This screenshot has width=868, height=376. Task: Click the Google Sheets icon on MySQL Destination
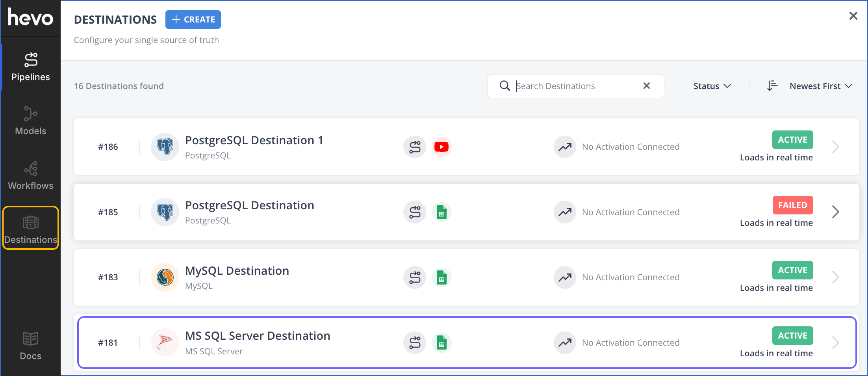(x=441, y=277)
